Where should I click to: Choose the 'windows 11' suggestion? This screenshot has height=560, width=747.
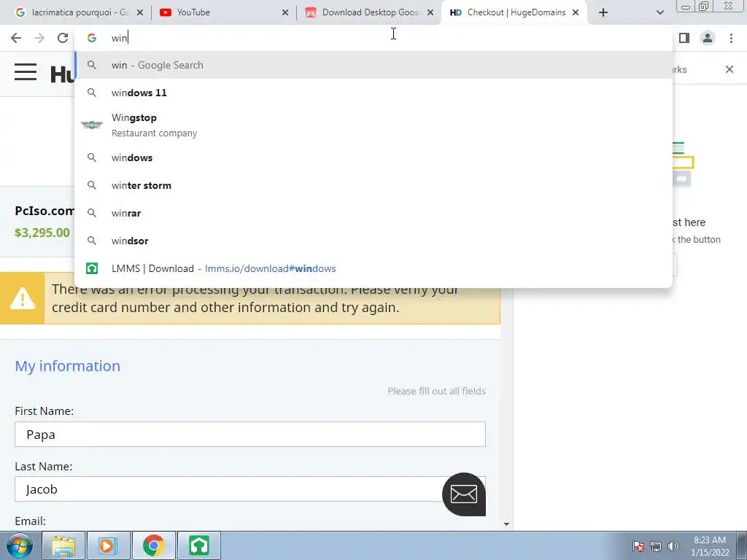373,93
